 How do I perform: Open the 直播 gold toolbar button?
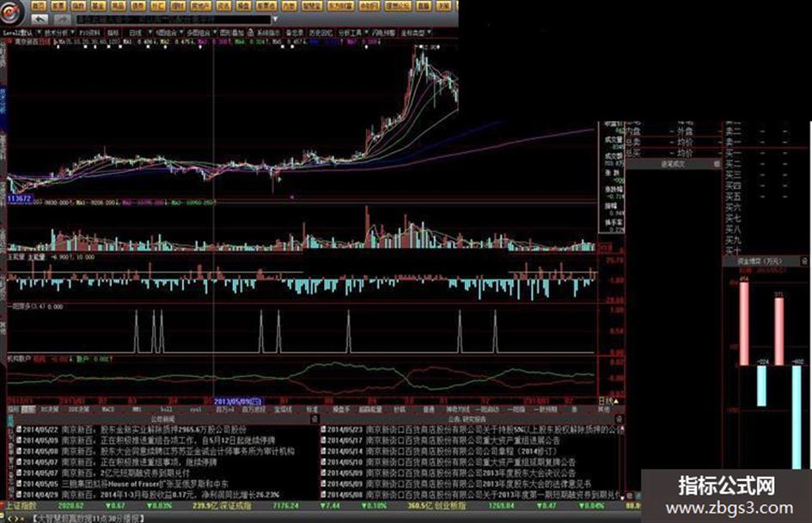(423, 6)
